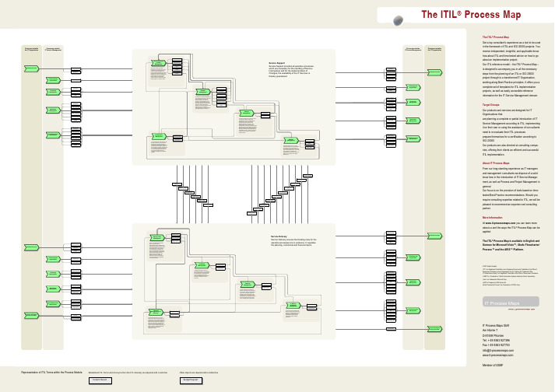Click the "Service Delivery" description heading
The height and width of the screenshot is (392, 555).
(279, 236)
